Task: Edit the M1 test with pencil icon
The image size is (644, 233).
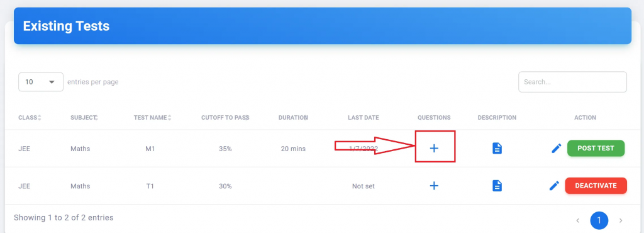Action: point(556,149)
